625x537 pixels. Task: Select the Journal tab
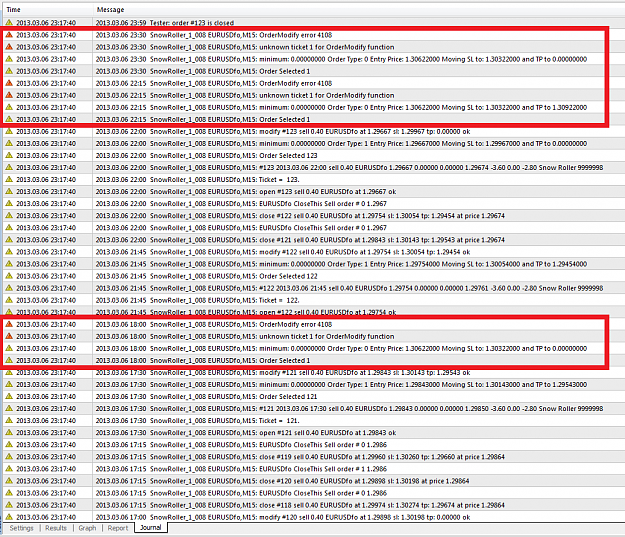click(151, 527)
